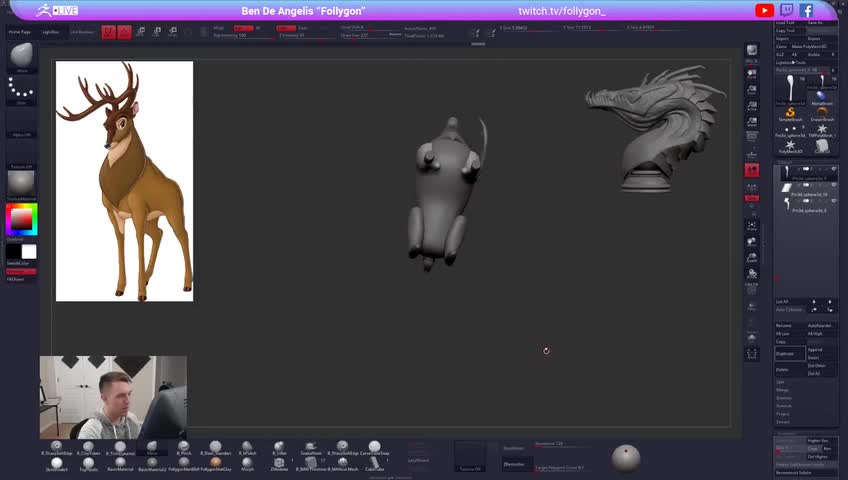Open the dots stroke type selector
This screenshot has width=848, height=480.
[x=22, y=90]
